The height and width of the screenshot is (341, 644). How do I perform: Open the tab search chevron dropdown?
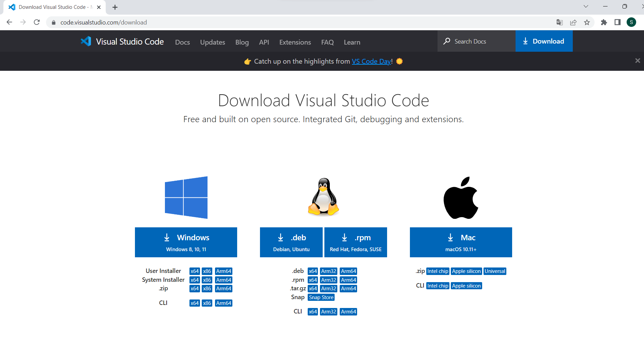[586, 6]
